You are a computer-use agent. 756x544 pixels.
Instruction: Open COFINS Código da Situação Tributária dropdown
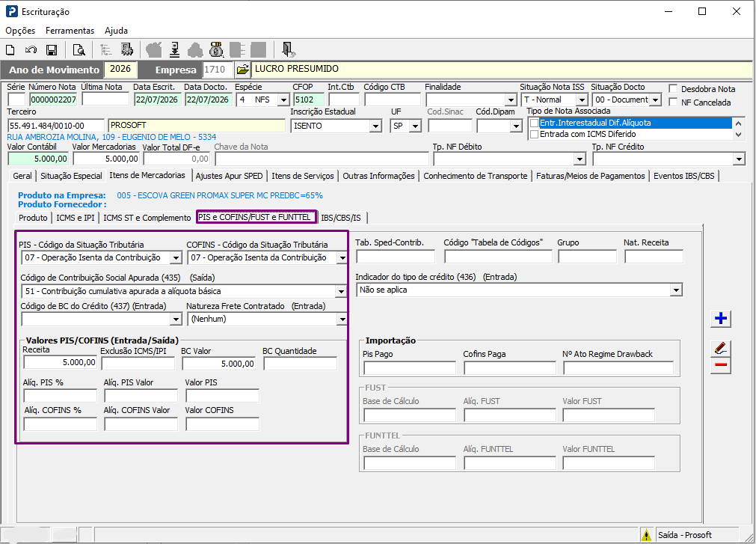(342, 258)
